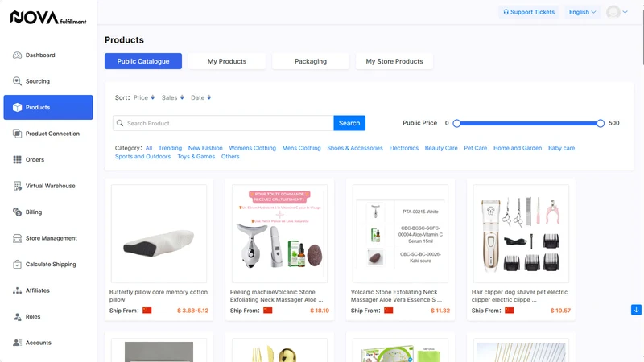Screen dimensions: 644x362
Task: Filter by Baby care category
Action: click(561, 148)
